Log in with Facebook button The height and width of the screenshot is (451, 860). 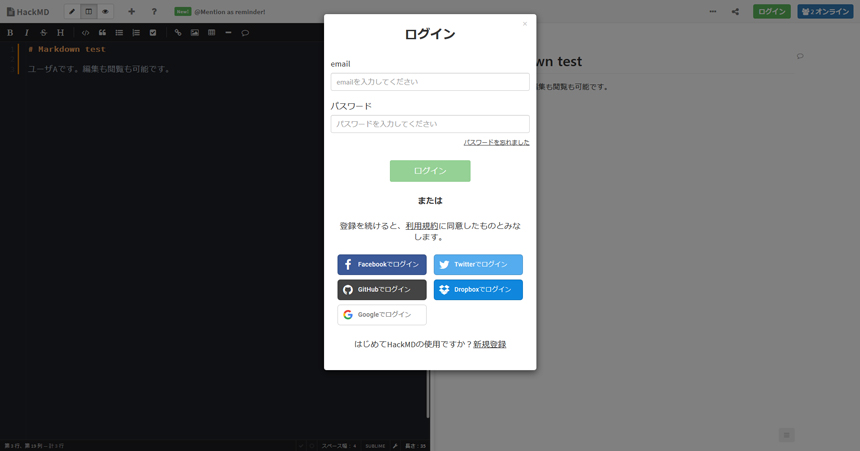coord(382,264)
